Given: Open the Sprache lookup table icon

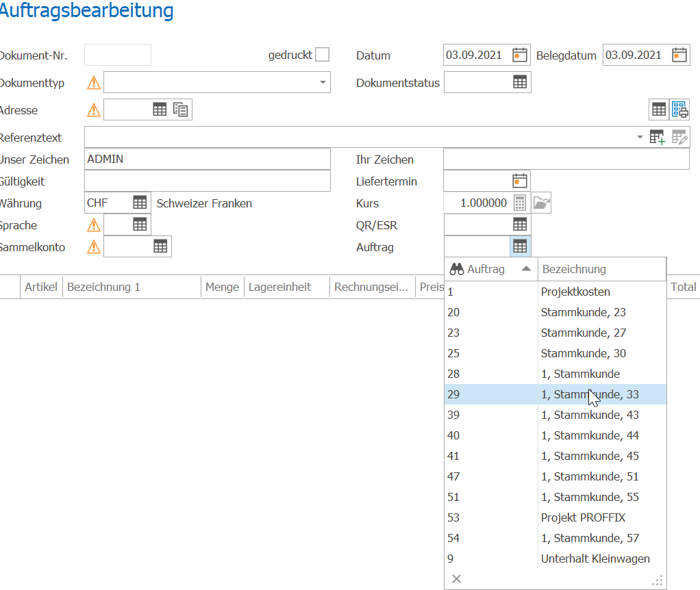Looking at the screenshot, I should [140, 225].
